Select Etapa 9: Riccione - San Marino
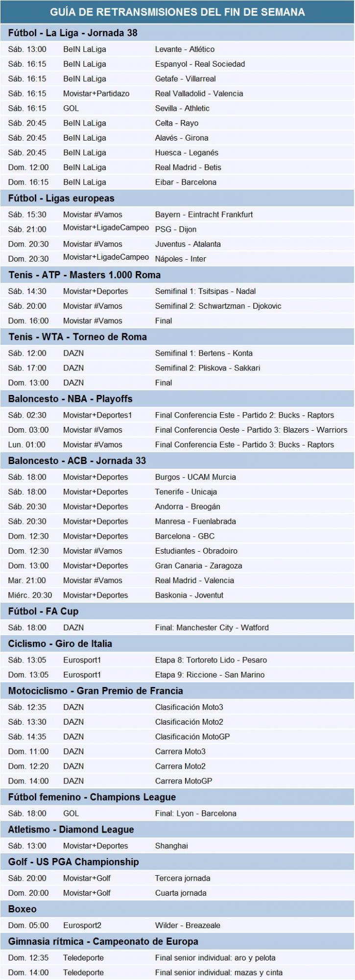 point(210,675)
